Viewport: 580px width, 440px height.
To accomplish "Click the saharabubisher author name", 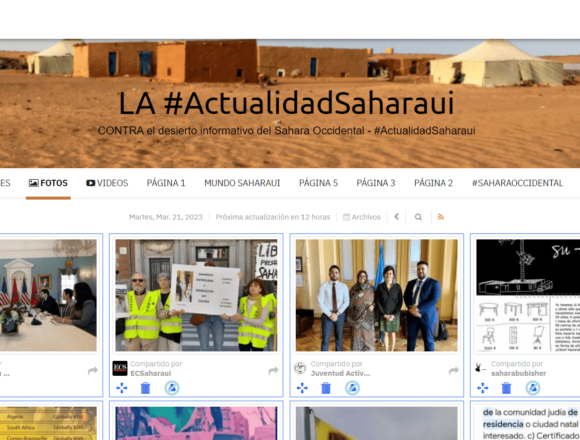I will (518, 373).
